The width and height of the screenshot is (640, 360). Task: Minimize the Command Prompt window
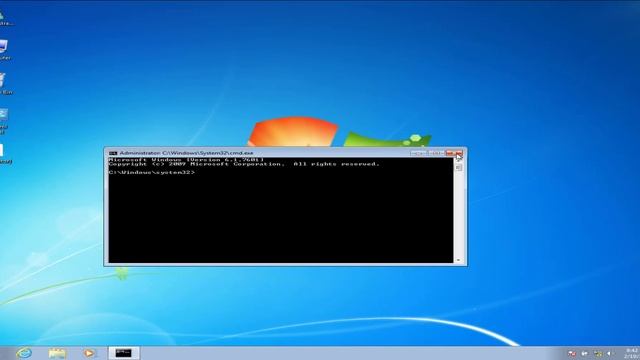click(419, 153)
